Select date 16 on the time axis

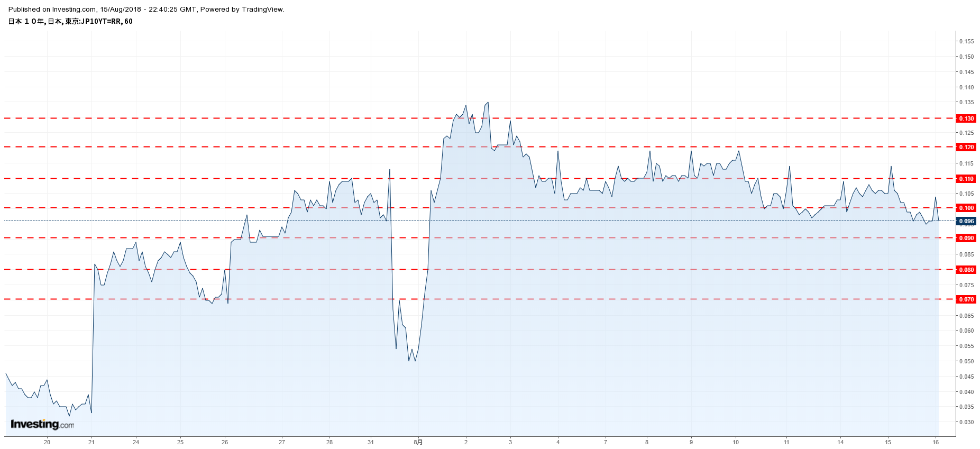[936, 442]
